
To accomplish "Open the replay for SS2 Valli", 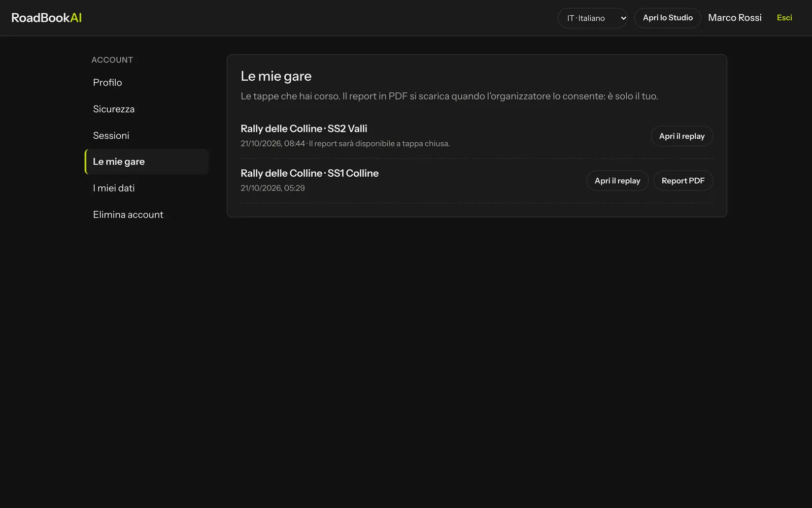I will [x=682, y=136].
